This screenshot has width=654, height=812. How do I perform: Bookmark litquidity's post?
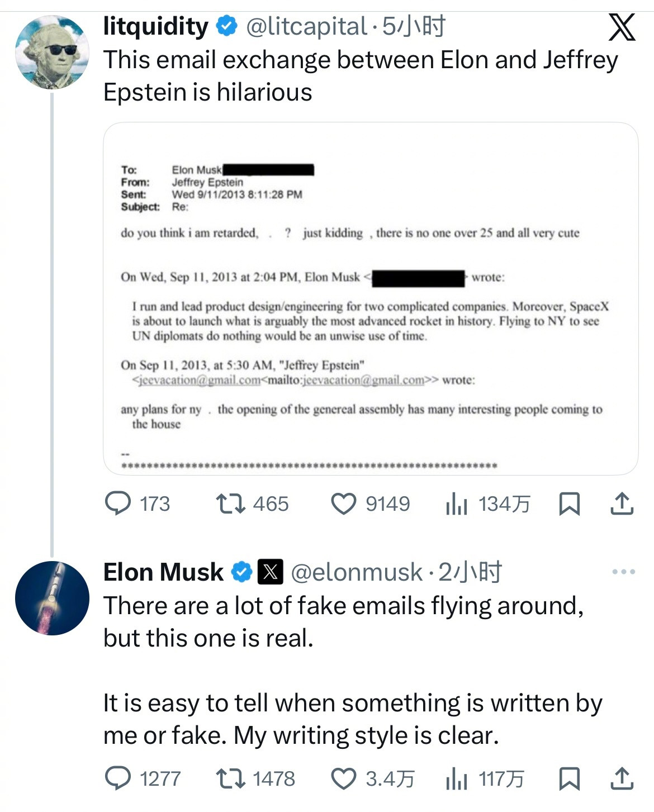pos(569,504)
